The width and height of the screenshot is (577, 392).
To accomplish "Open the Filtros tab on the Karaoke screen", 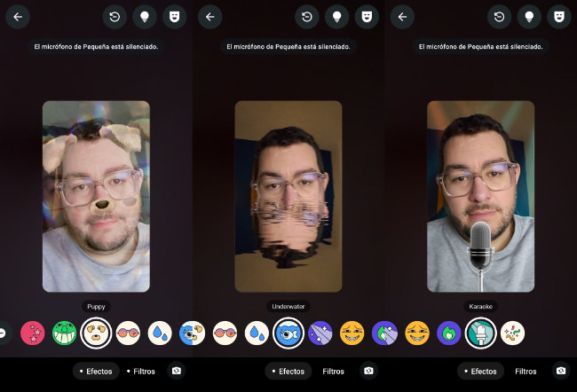I will pyautogui.click(x=526, y=372).
